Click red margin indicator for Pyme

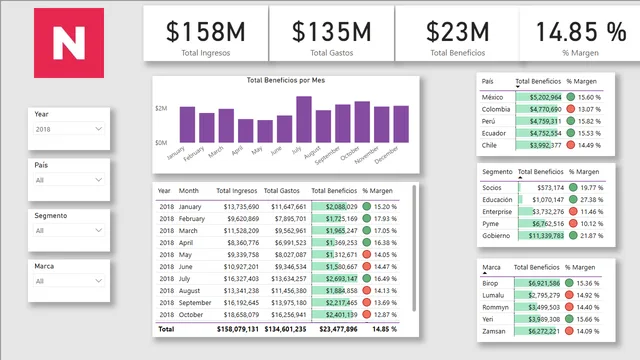click(573, 223)
